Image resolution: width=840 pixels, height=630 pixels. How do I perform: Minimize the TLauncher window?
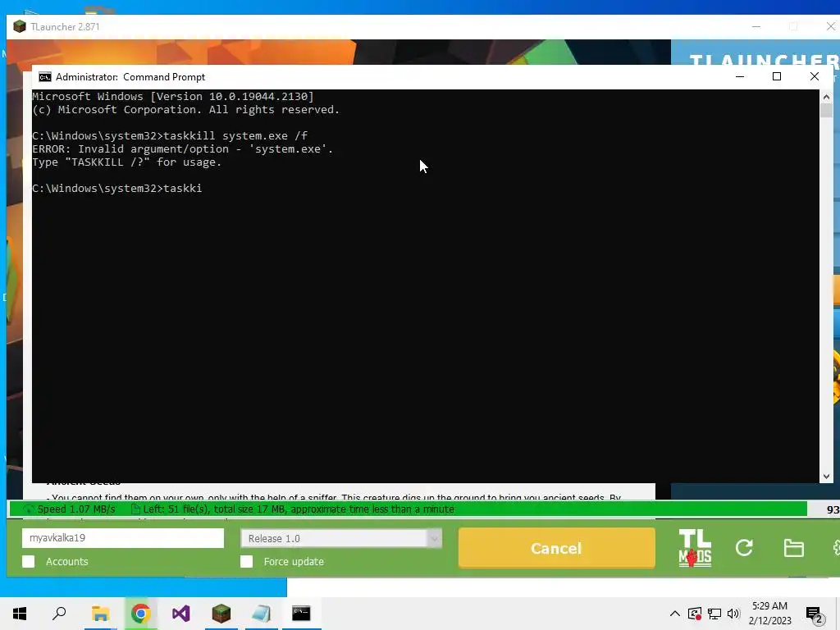coord(756,26)
